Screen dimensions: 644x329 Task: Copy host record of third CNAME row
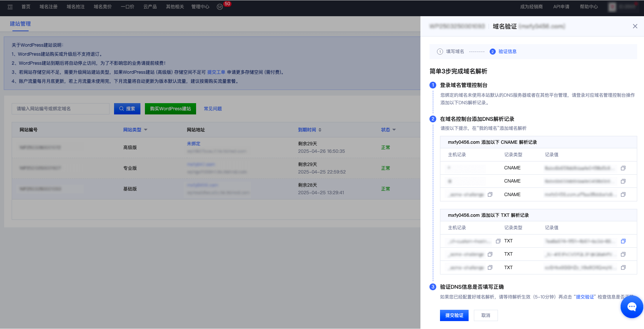point(490,195)
